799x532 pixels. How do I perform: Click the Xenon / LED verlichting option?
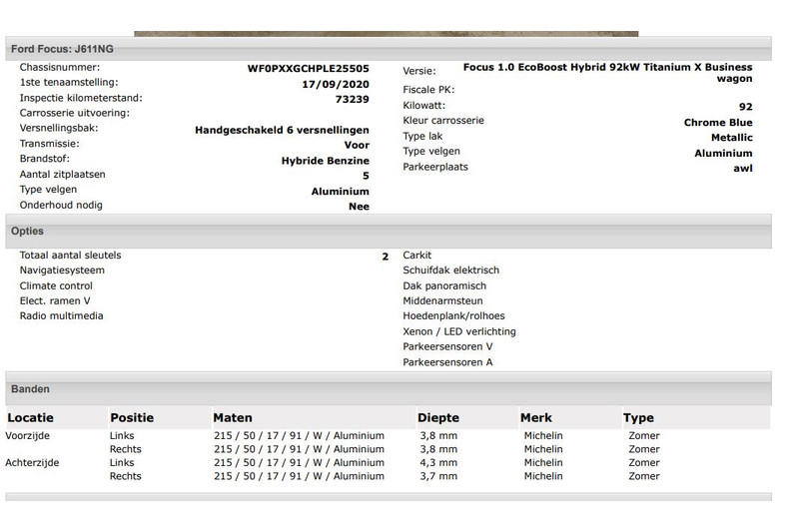click(459, 331)
